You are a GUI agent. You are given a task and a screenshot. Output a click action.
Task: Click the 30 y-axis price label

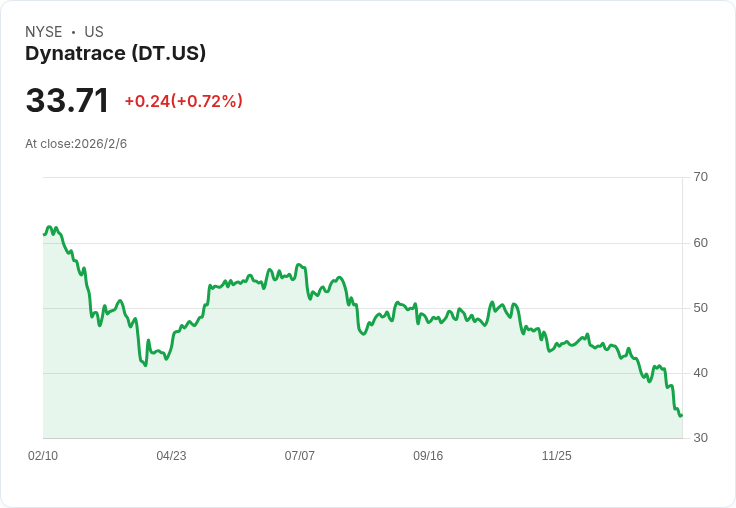[x=700, y=438]
